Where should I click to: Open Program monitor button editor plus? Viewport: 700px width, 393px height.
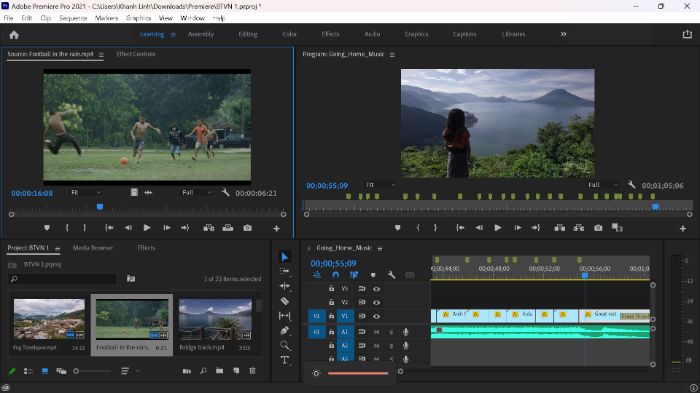pos(683,228)
